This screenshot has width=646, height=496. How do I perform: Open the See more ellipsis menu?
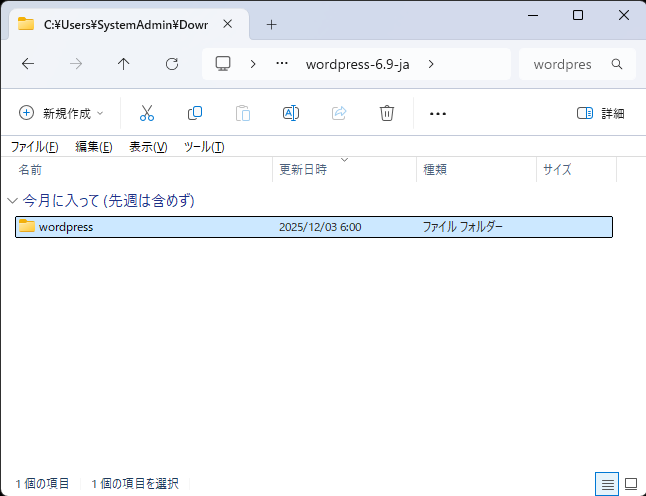(x=437, y=113)
